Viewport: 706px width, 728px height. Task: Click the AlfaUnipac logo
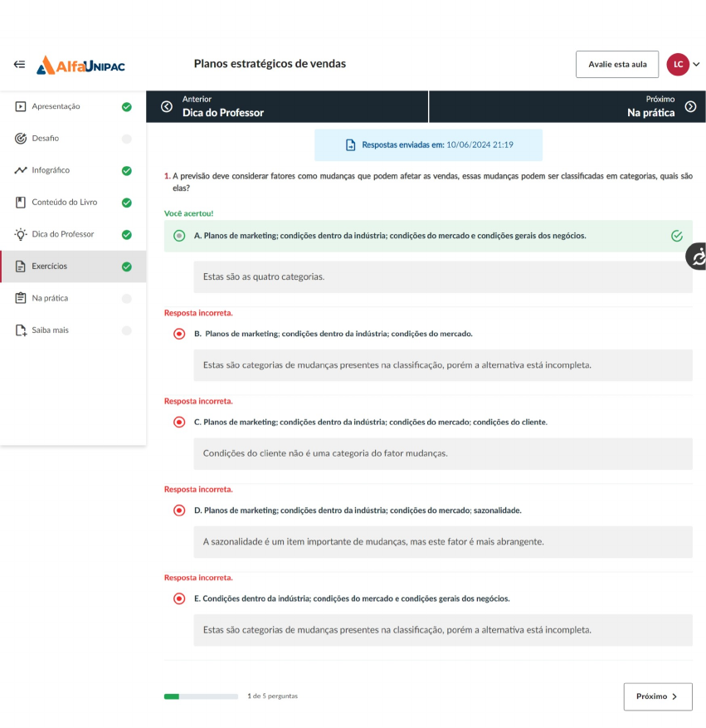(x=80, y=65)
